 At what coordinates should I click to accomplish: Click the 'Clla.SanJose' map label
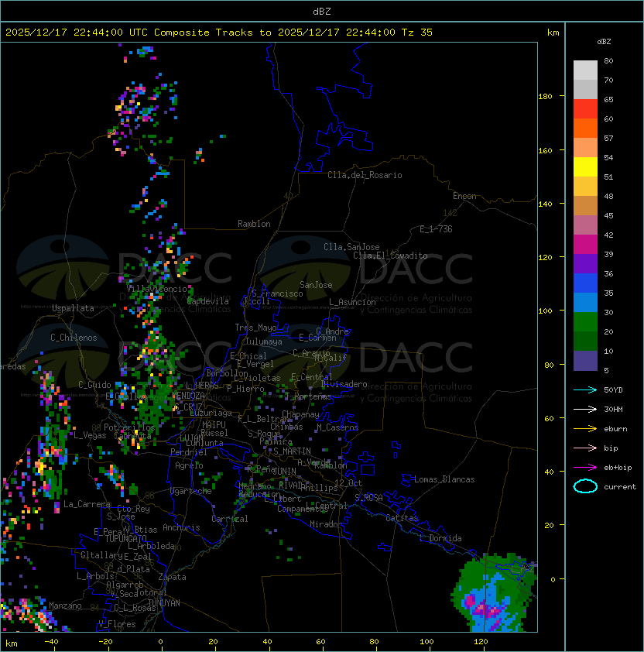[351, 247]
